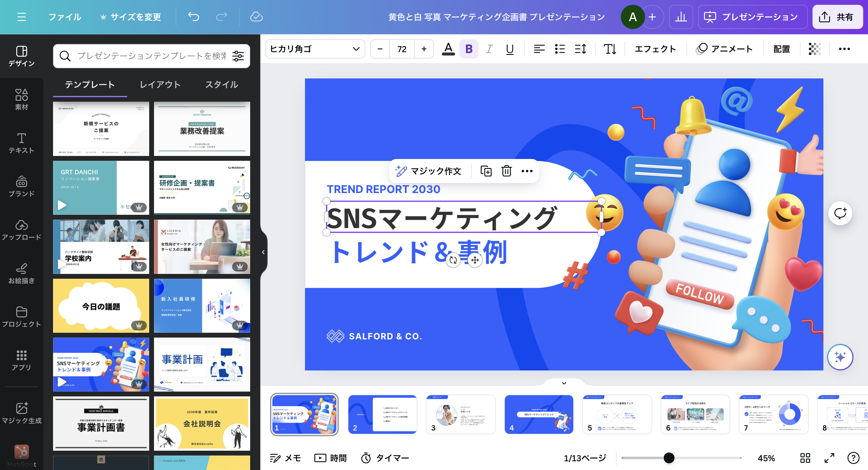Open the hamburger main menu
Image resolution: width=868 pixels, height=470 pixels.
(22, 17)
